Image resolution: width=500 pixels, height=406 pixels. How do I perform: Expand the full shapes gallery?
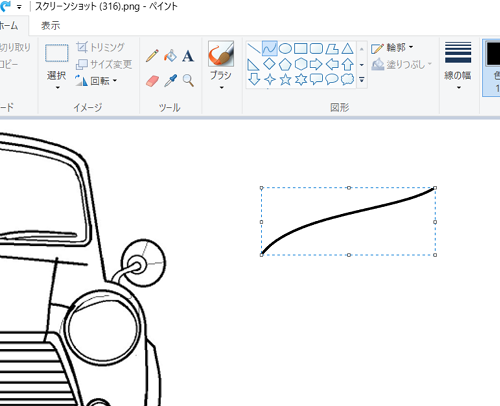[362, 80]
